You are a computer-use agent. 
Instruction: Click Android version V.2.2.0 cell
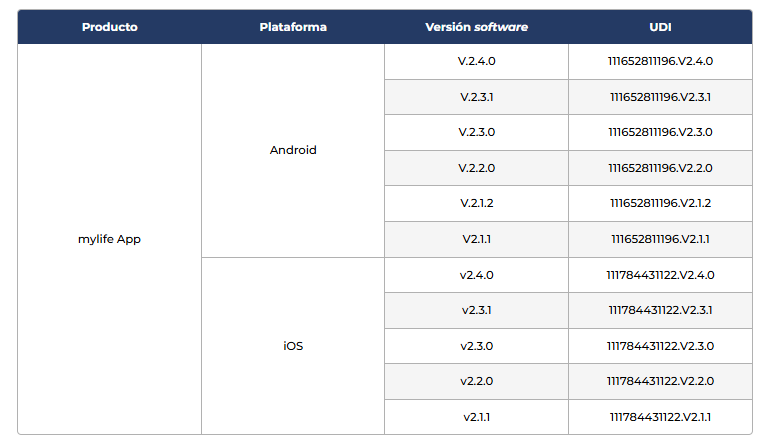click(x=476, y=168)
